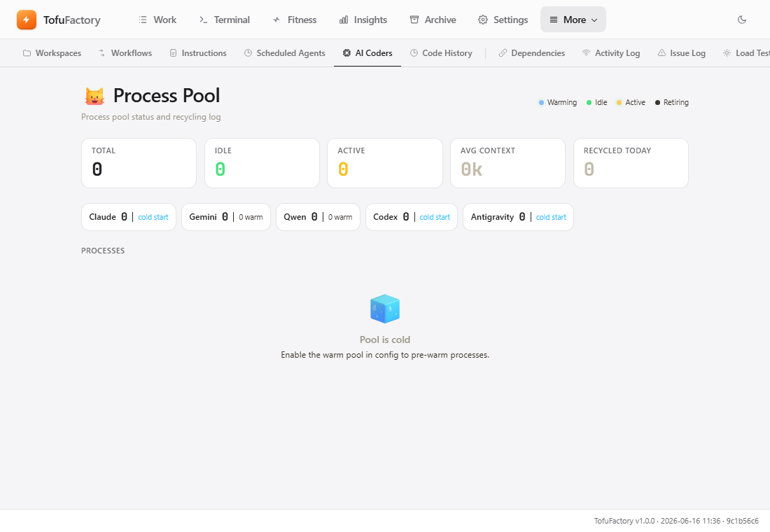
Task: Click the Instructions document icon
Action: (174, 53)
